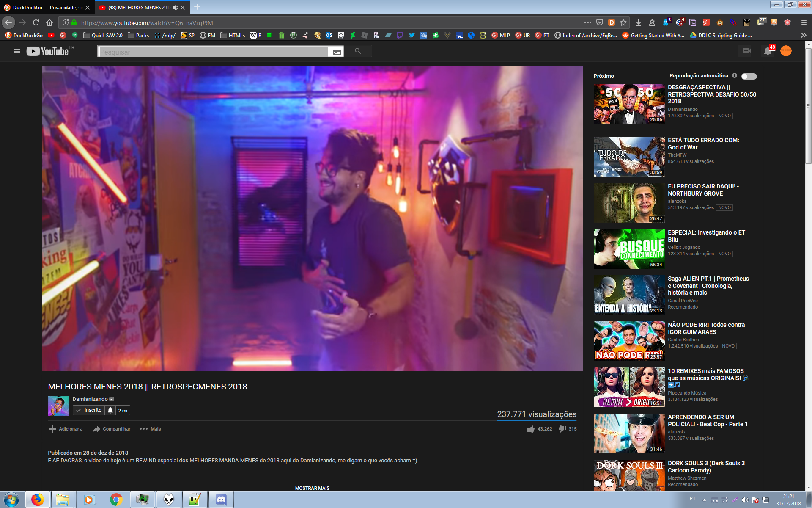Open the God of War video thumbnail
This screenshot has height=508, width=812.
(629, 156)
